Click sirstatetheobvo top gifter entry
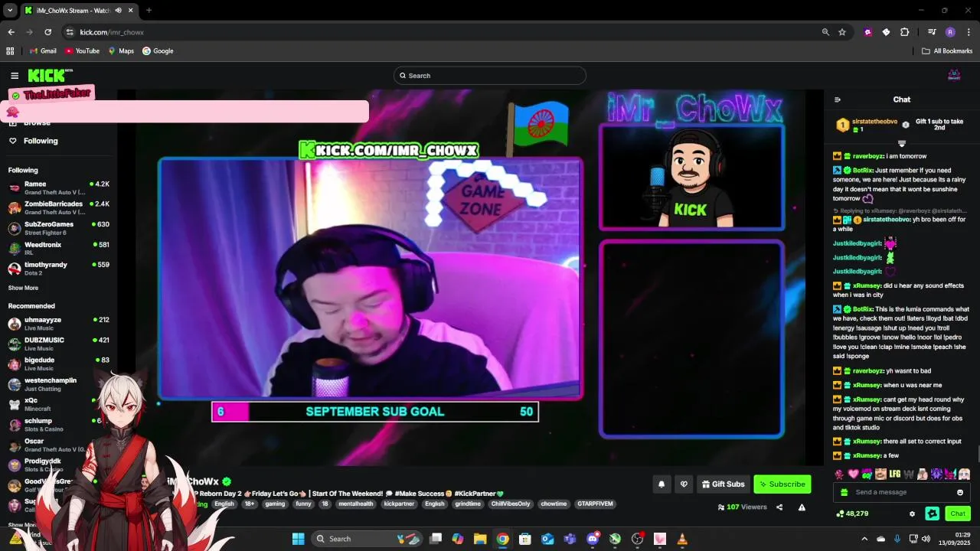Image resolution: width=980 pixels, height=551 pixels. coord(867,125)
